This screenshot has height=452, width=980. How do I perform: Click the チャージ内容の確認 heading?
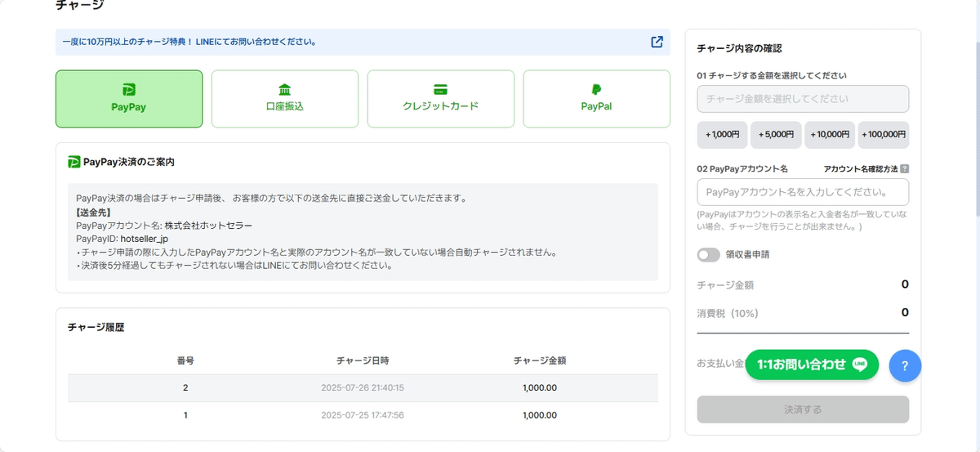(739, 49)
